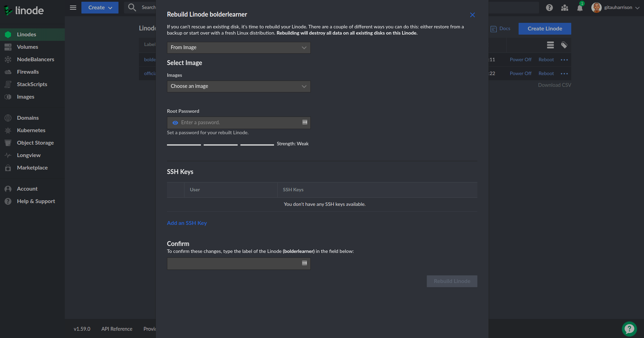Open the notifications bell
644x338 pixels.
pos(580,8)
